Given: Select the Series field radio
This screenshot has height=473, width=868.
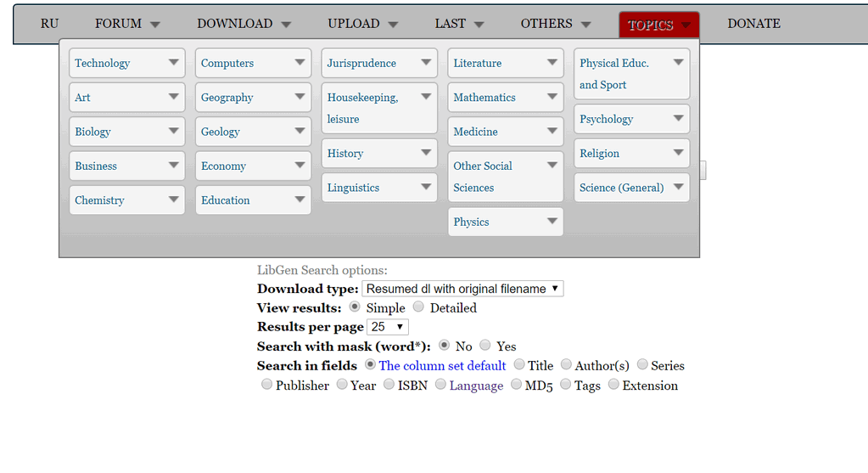Looking at the screenshot, I should click(642, 364).
